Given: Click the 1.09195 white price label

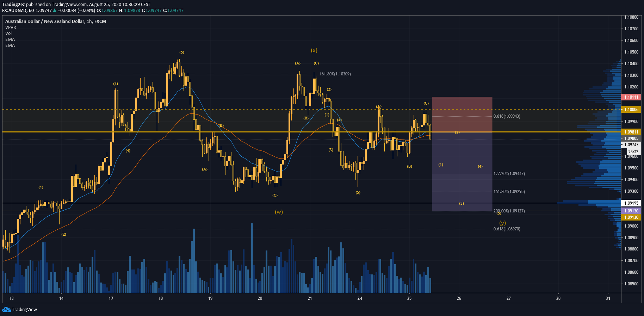Looking at the screenshot, I should click(631, 203).
